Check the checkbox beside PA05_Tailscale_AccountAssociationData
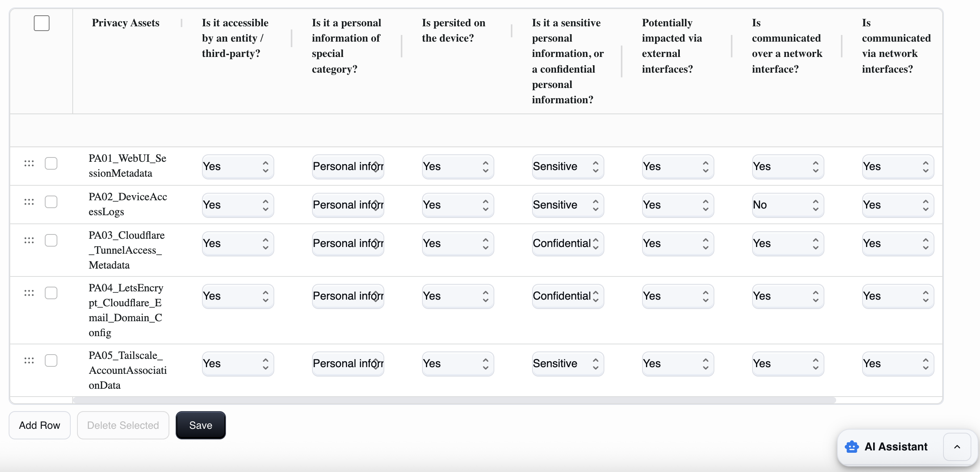The height and width of the screenshot is (472, 980). click(x=51, y=360)
